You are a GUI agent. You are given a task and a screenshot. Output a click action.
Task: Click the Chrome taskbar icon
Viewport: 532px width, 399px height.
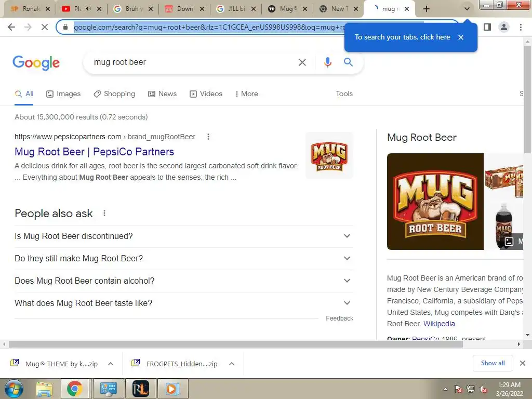pos(75,389)
